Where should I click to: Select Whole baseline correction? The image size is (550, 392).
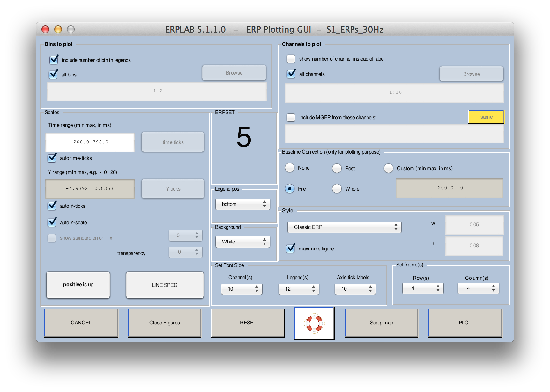tap(337, 189)
